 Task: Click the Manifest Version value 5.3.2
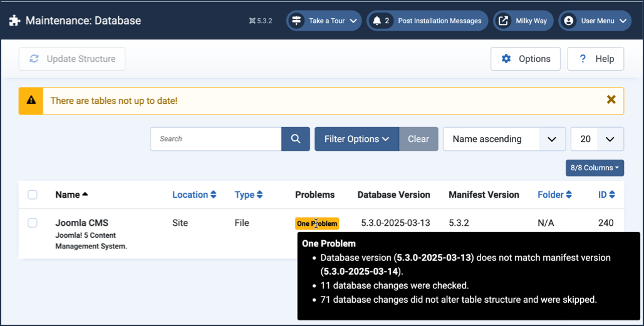tap(459, 223)
